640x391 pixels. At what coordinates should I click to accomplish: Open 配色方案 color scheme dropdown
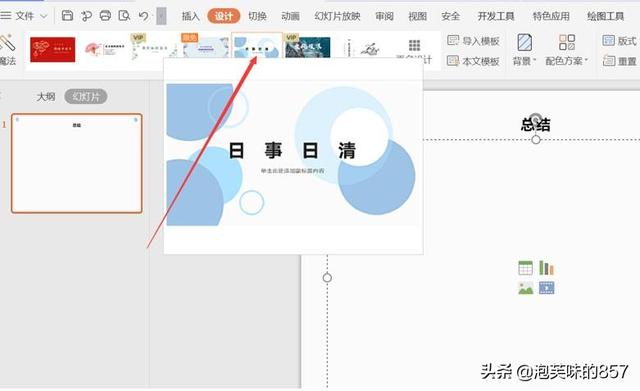pos(567,61)
